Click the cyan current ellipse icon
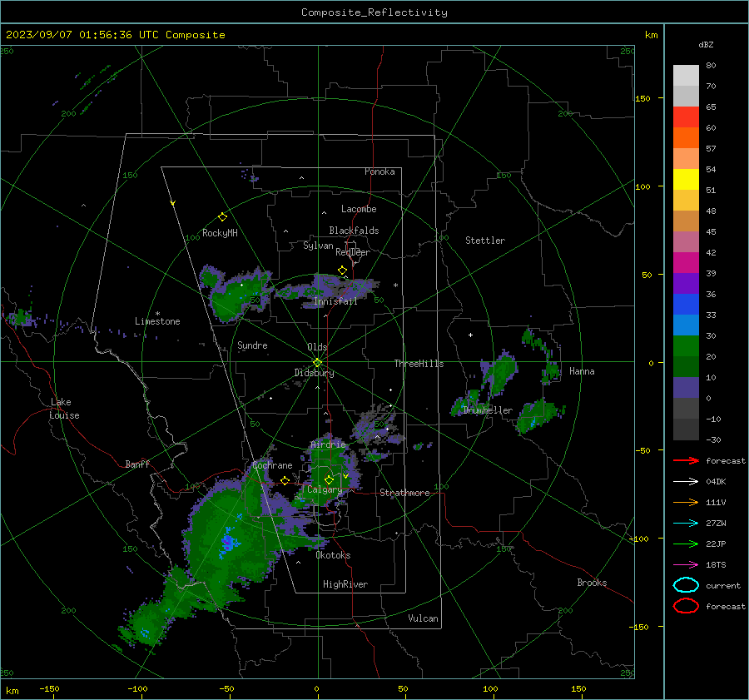Screen dimensions: 749x700 pos(686,585)
